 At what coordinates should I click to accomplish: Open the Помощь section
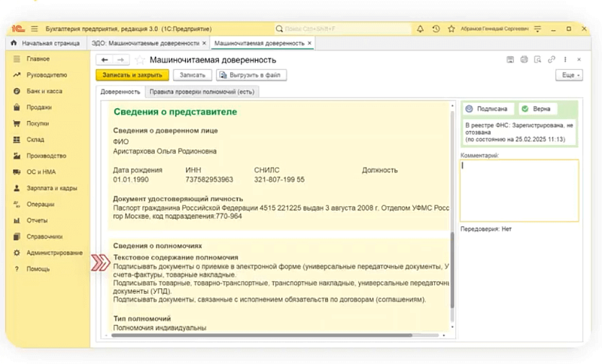pos(38,269)
